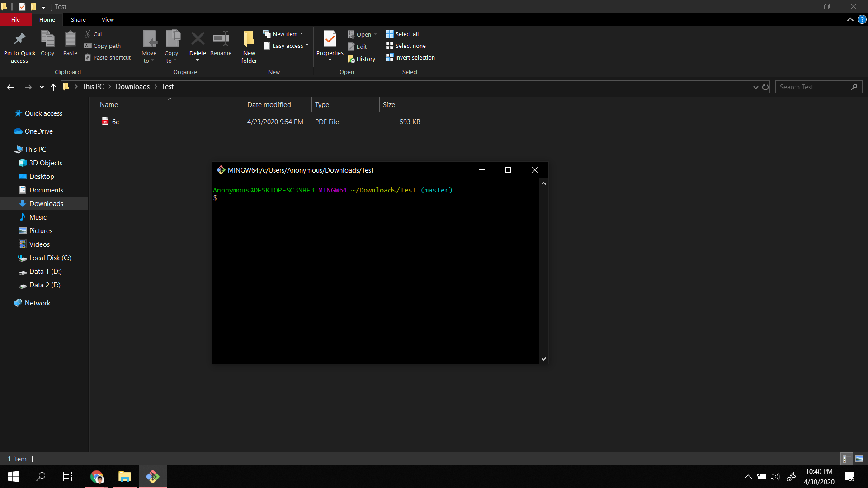Click the Delete icon in the Organize group
The height and width of the screenshot is (488, 868).
click(x=198, y=39)
